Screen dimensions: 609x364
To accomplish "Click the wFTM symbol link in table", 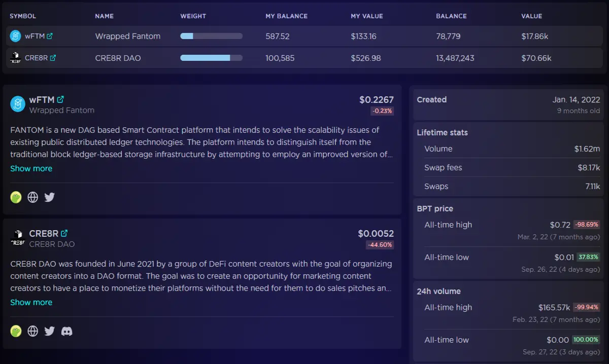I will click(35, 37).
